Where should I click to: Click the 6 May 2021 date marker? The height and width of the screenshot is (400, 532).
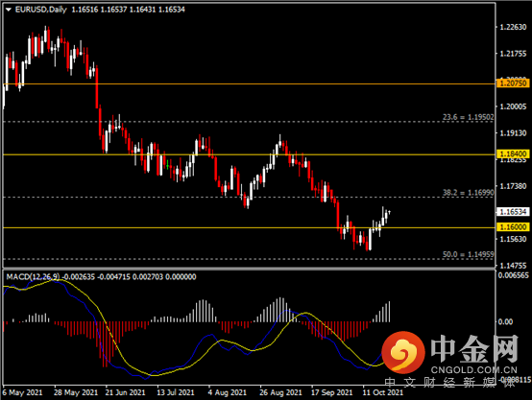tap(22, 392)
